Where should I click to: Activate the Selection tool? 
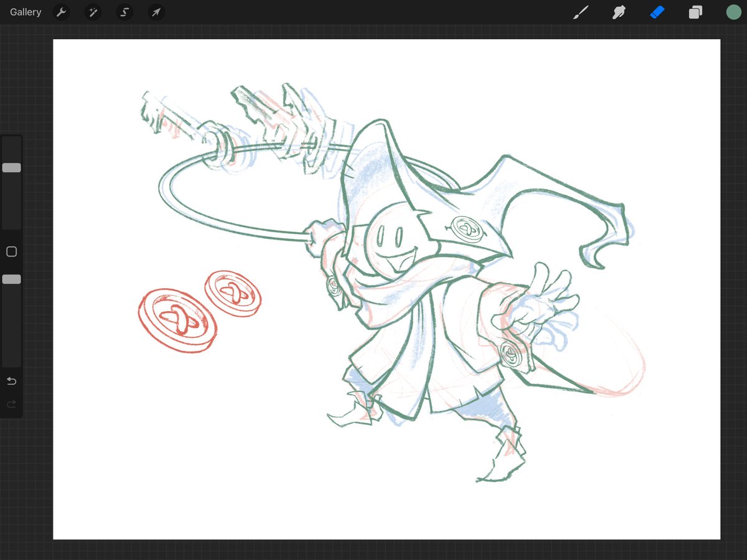point(124,12)
